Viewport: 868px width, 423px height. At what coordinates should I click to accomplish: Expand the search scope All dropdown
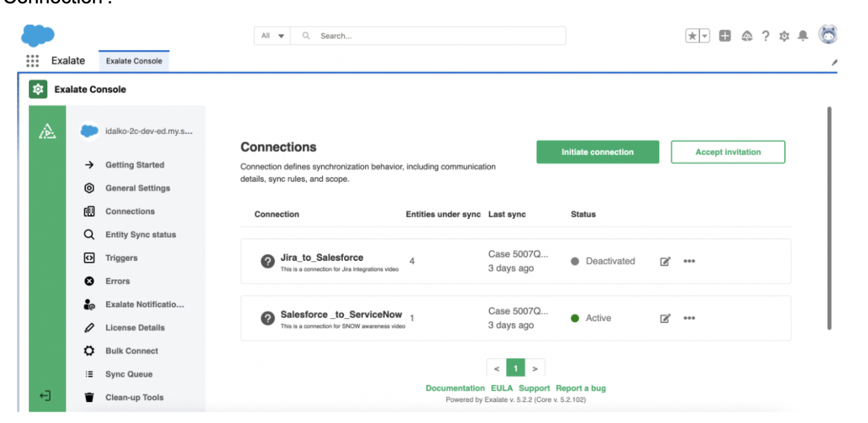tap(272, 36)
